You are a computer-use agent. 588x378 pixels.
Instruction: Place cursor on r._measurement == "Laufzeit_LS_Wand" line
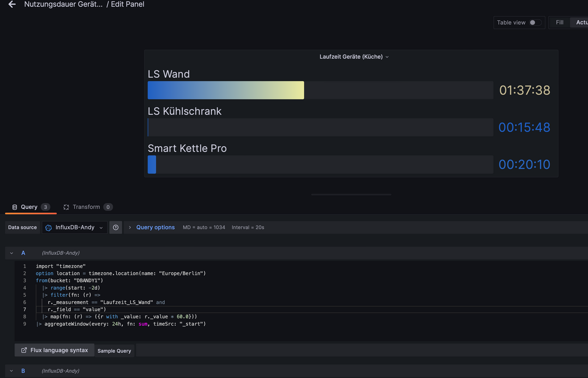click(106, 302)
